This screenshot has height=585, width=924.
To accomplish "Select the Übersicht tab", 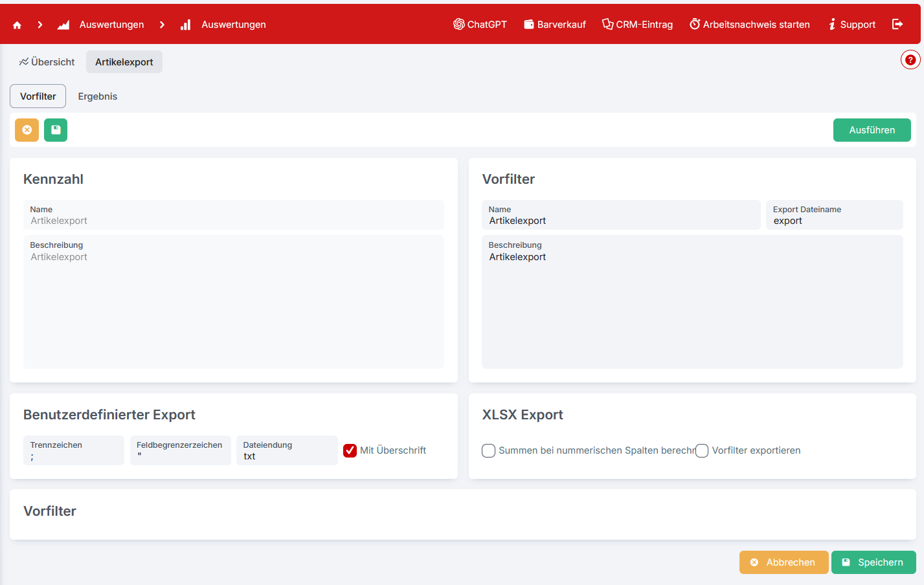I will (x=47, y=62).
